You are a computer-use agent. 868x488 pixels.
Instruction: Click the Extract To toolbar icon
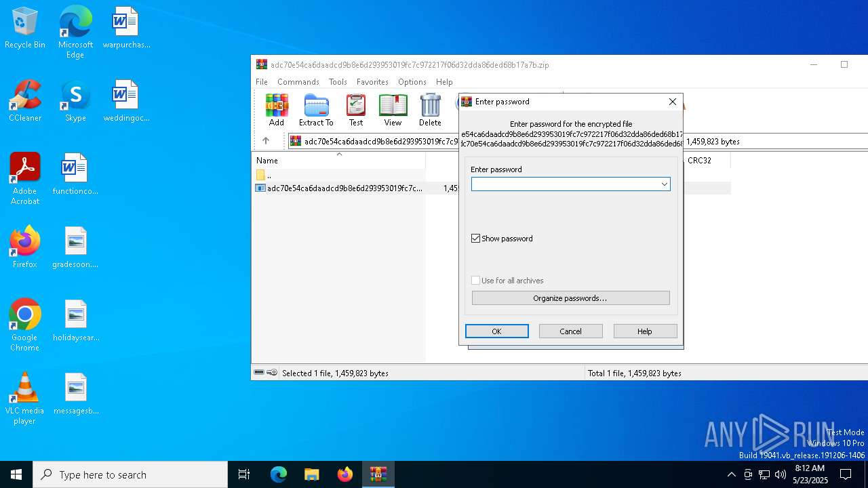click(316, 110)
